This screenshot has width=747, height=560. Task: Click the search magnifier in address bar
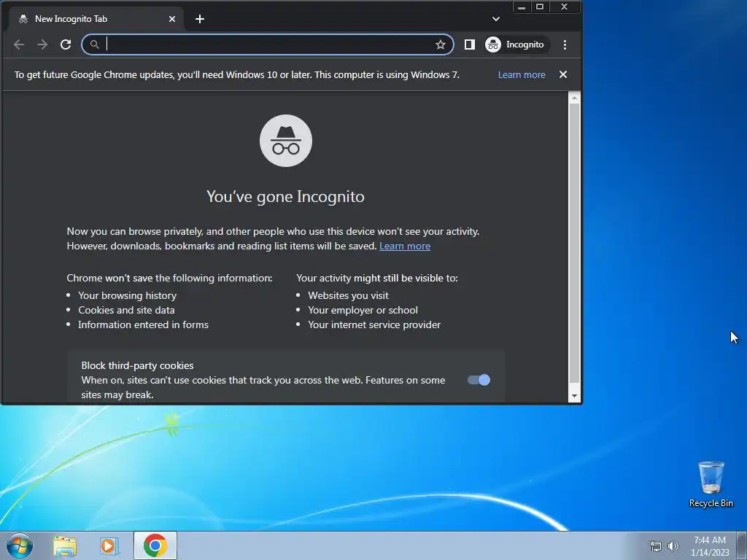coord(94,44)
